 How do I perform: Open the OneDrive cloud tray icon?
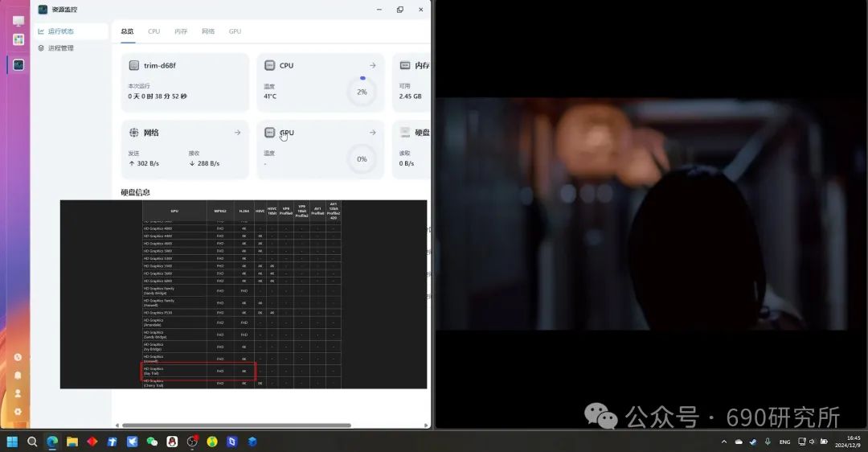[739, 442]
